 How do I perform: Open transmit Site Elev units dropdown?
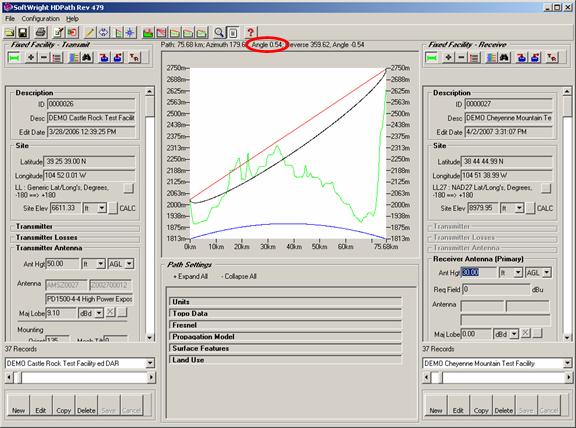tap(102, 208)
